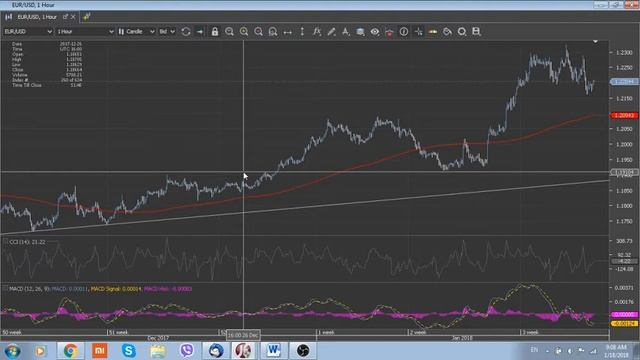Open the EUR/USD instrument dropdown
This screenshot has height=360, width=640.
(28, 31)
